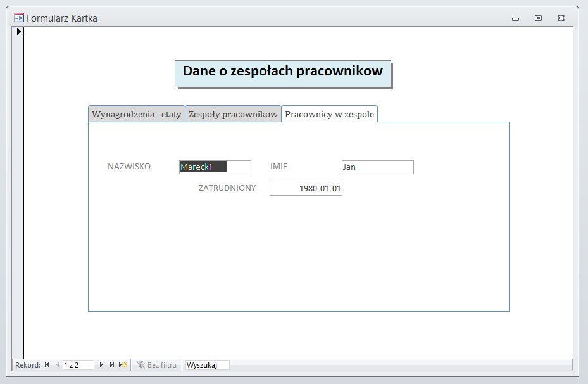Click the NAZWISKO field containing Marecki

tap(215, 167)
